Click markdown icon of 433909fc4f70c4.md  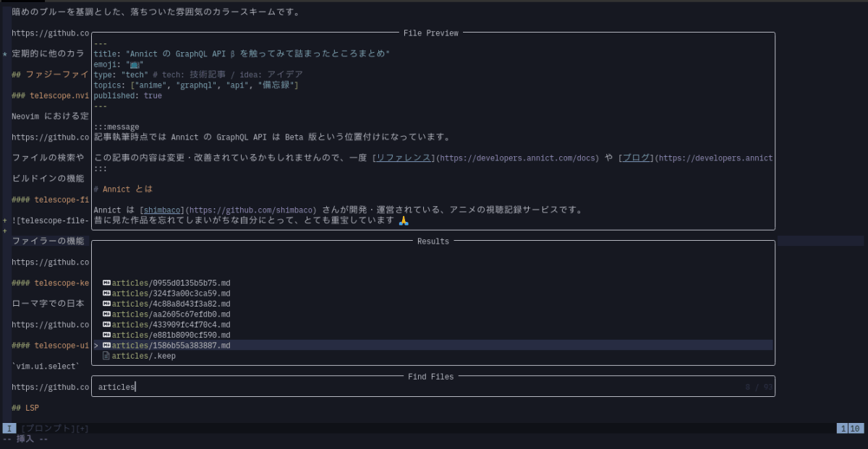(106, 325)
